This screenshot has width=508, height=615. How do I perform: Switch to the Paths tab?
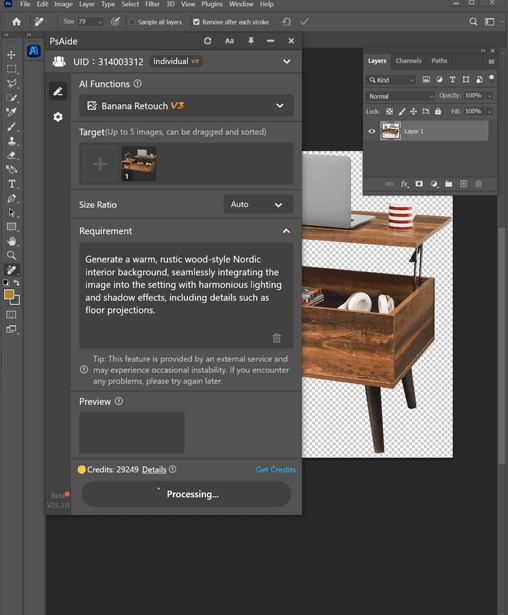(x=439, y=61)
